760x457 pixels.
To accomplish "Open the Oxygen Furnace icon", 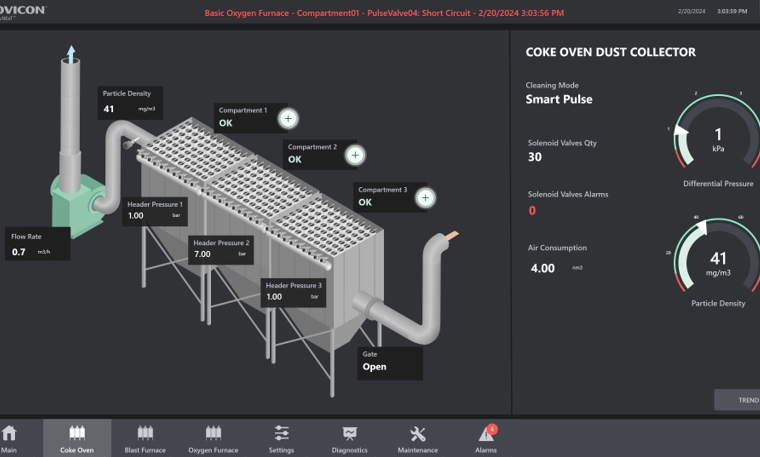I will (x=213, y=433).
